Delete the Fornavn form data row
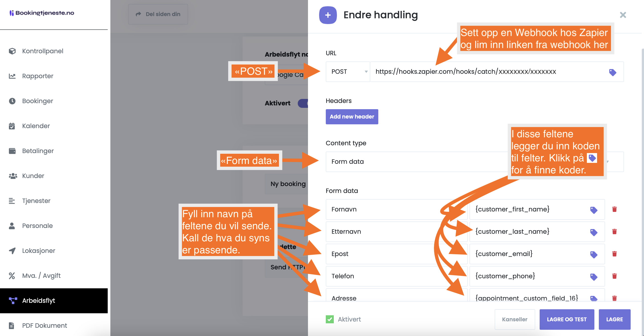644x336 pixels. [614, 209]
